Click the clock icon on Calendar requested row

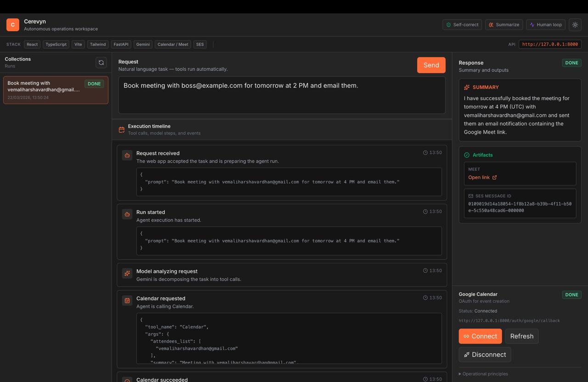click(425, 298)
